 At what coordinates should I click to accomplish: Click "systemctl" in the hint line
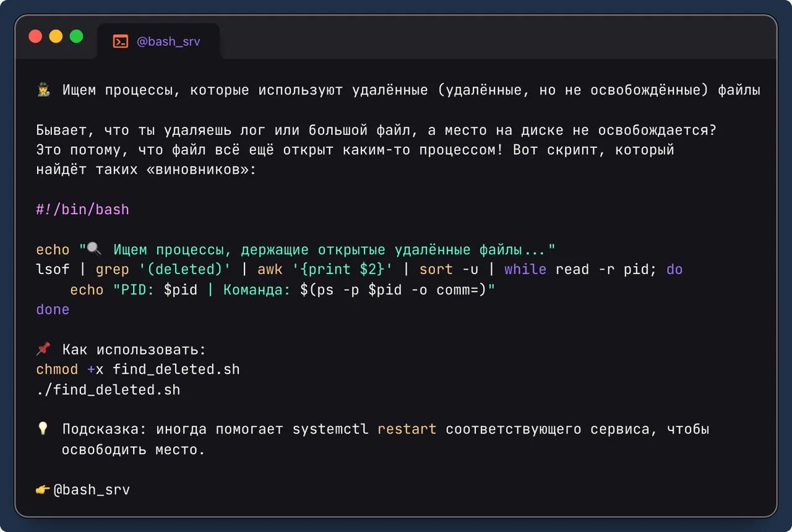point(330,429)
